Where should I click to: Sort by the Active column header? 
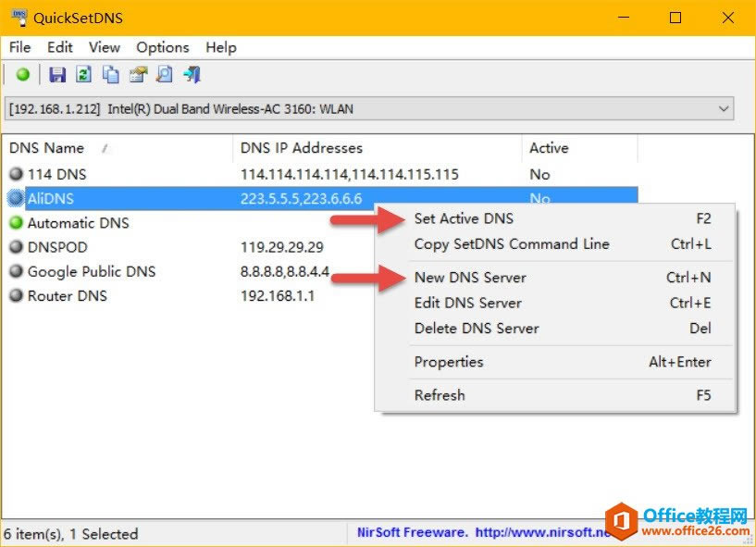coord(580,148)
